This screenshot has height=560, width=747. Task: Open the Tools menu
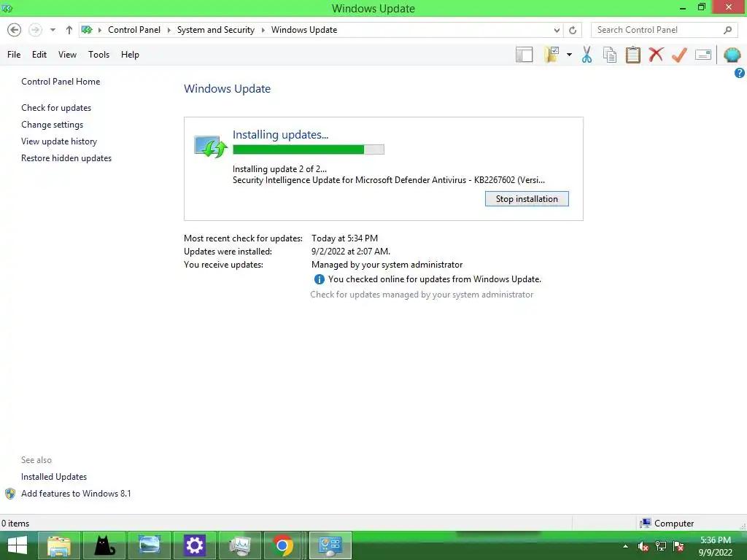(98, 55)
